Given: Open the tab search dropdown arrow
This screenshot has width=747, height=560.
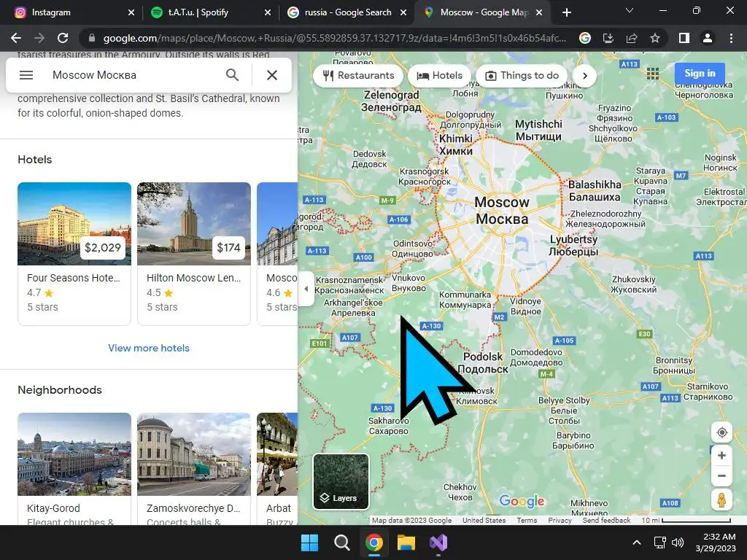Looking at the screenshot, I should pyautogui.click(x=630, y=10).
